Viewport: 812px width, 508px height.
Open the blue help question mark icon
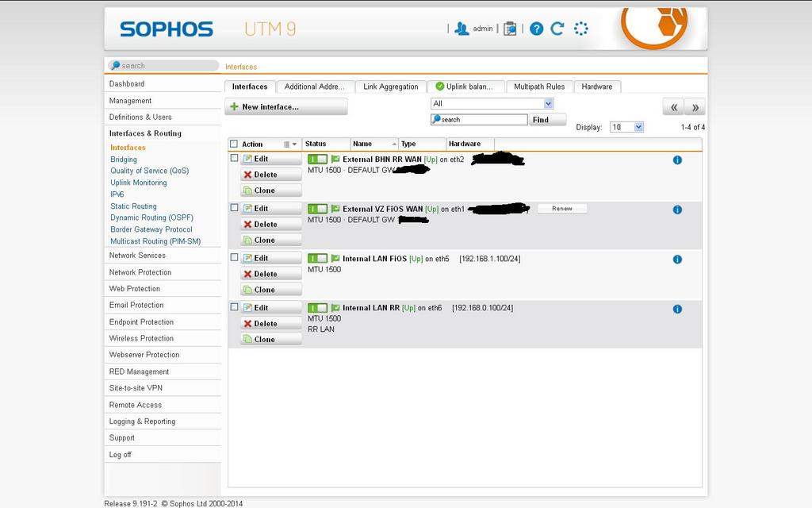[x=537, y=29]
